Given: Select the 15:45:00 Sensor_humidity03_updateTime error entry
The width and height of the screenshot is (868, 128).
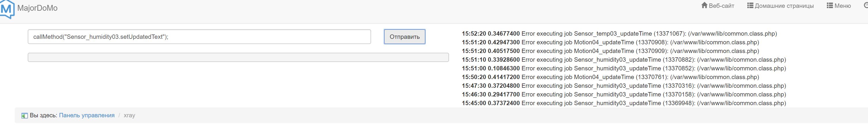Looking at the screenshot, I should 624,103.
